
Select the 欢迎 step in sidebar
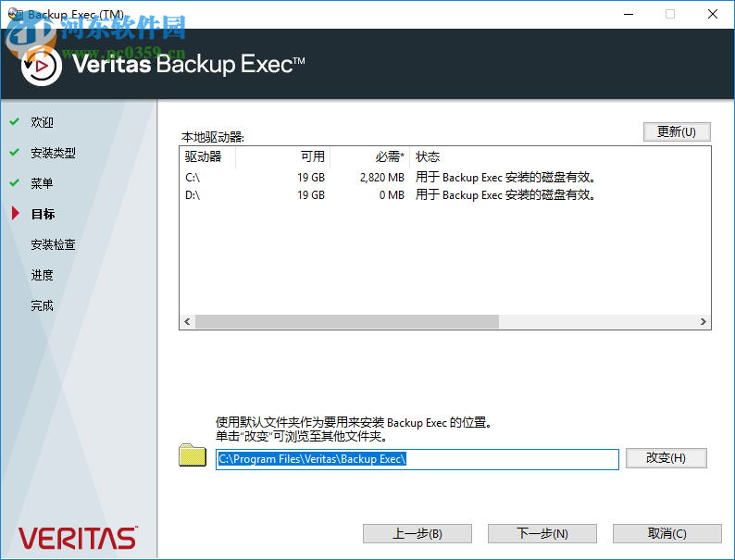tap(42, 122)
